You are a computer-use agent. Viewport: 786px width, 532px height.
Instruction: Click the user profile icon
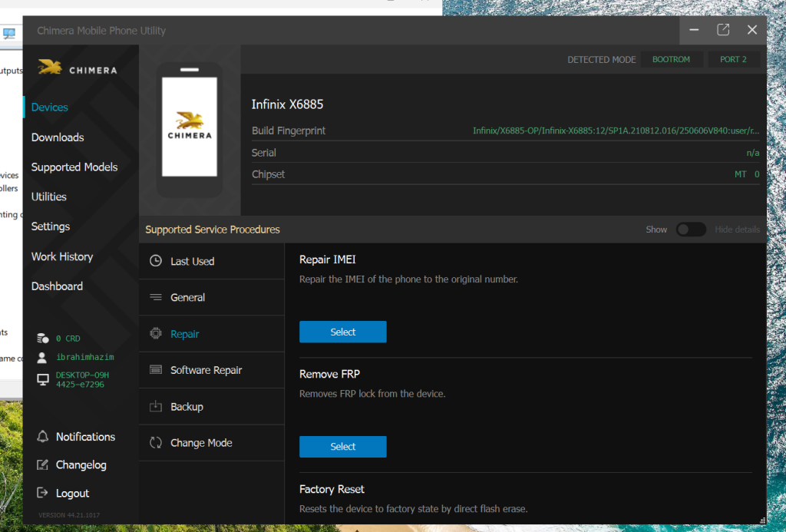[42, 357]
